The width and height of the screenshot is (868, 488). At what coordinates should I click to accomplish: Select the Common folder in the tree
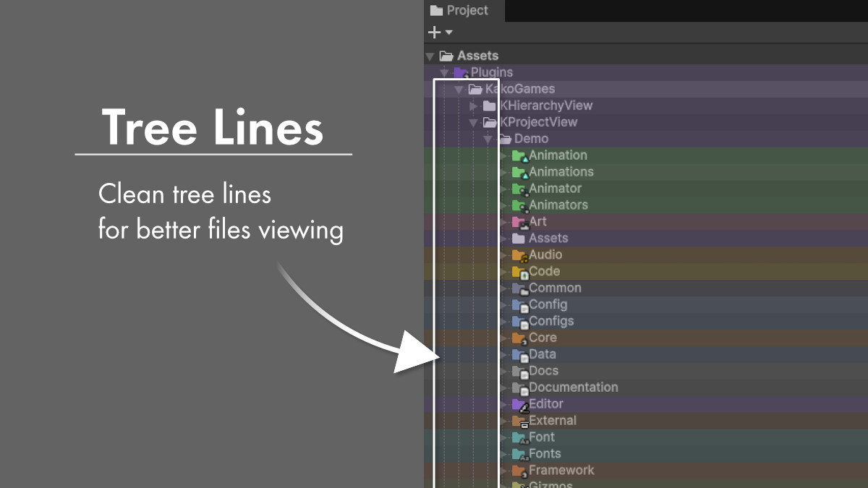[x=555, y=288]
